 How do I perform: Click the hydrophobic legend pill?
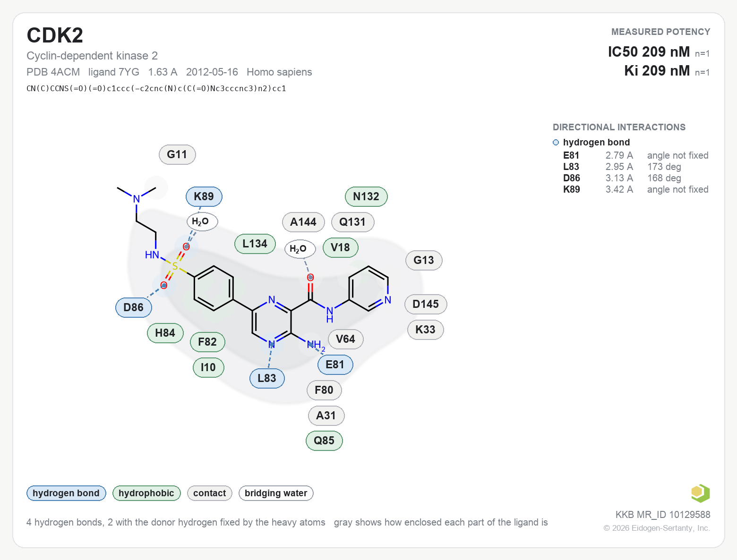click(146, 493)
